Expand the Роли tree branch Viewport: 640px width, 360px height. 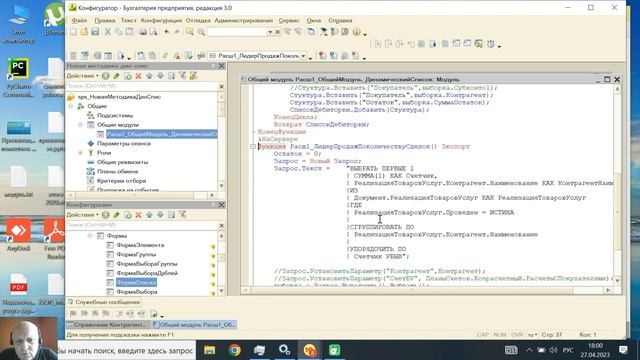(80, 153)
